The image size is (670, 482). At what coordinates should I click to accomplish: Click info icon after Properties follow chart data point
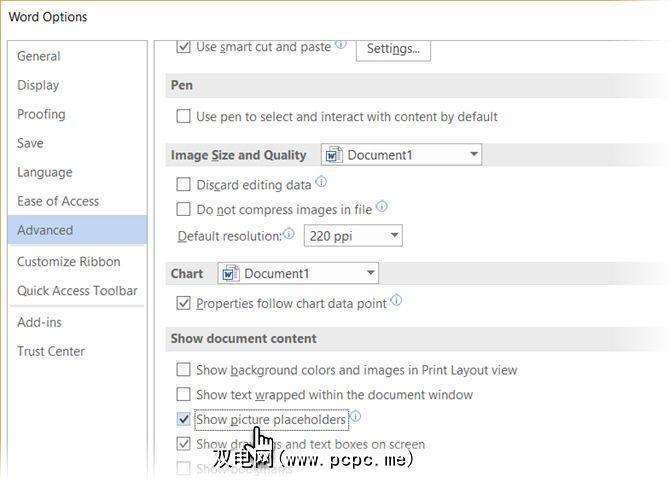point(396,300)
